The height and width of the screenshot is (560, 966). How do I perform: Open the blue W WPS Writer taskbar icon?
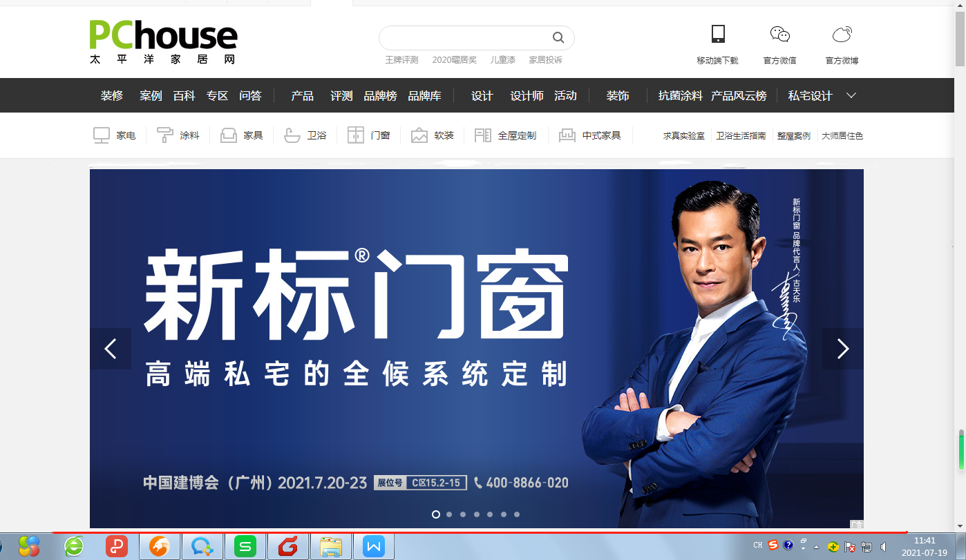coord(374,547)
